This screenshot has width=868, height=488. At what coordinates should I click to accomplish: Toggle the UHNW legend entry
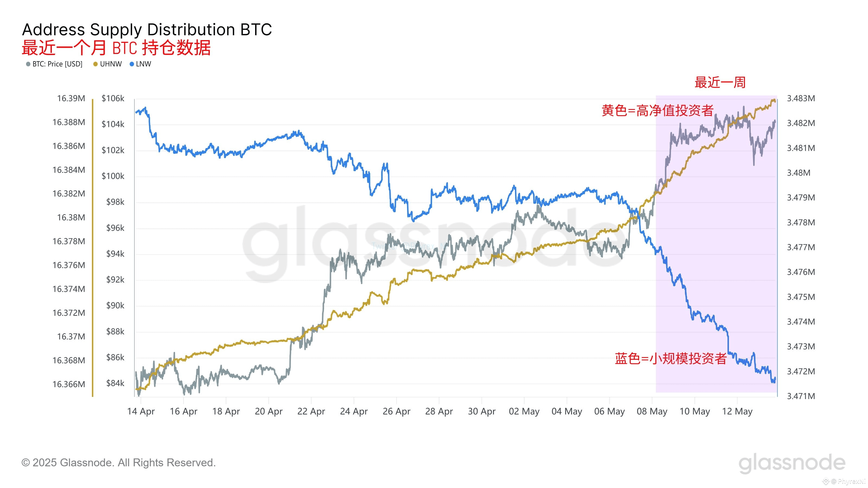(107, 64)
